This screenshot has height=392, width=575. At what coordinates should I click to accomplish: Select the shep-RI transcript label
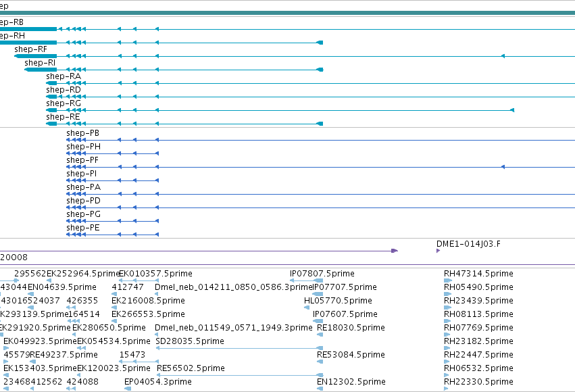tap(40, 63)
